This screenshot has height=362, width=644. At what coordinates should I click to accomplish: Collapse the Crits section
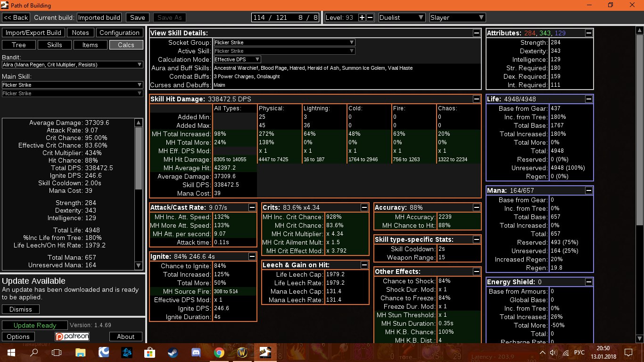(x=364, y=207)
